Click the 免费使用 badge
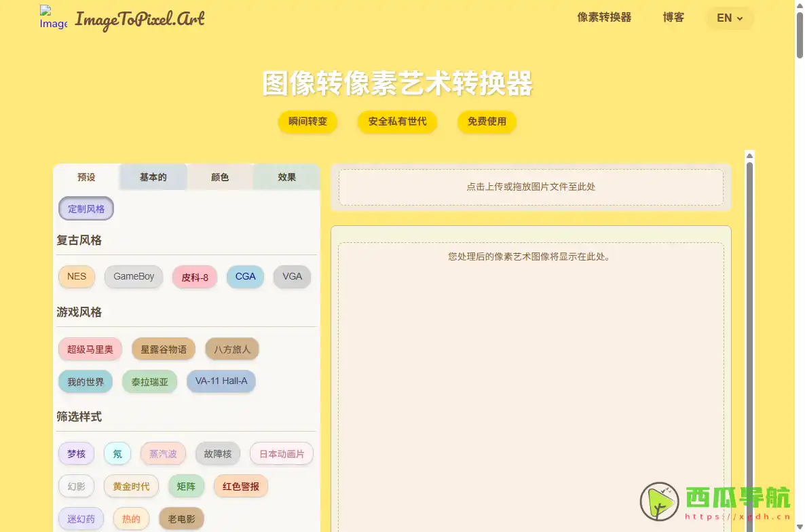 [487, 121]
